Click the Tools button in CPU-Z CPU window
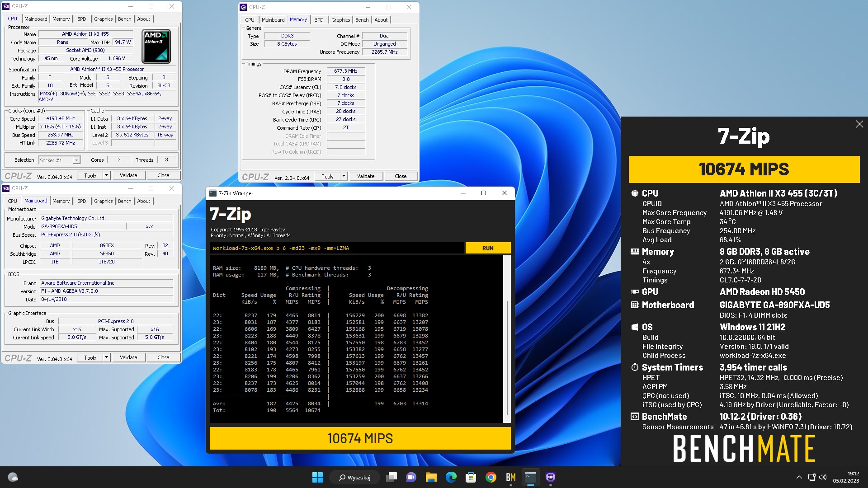This screenshot has height=488, width=868. click(90, 175)
